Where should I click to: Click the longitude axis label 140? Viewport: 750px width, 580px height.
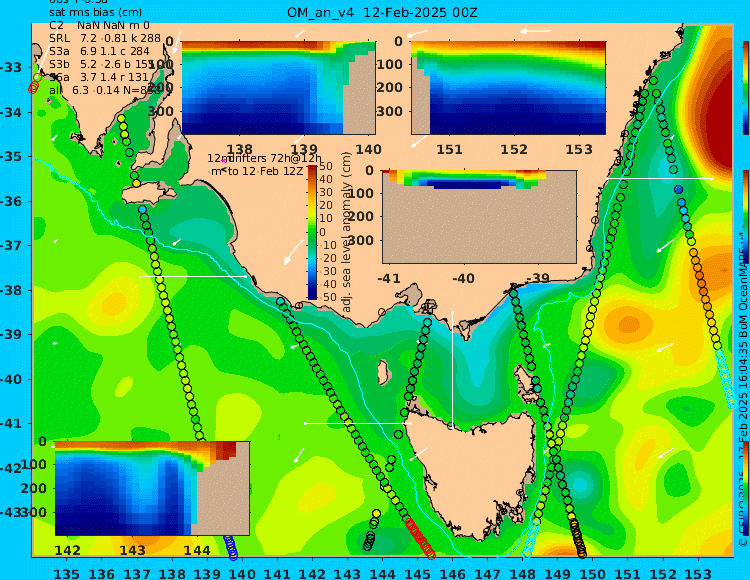tap(242, 574)
